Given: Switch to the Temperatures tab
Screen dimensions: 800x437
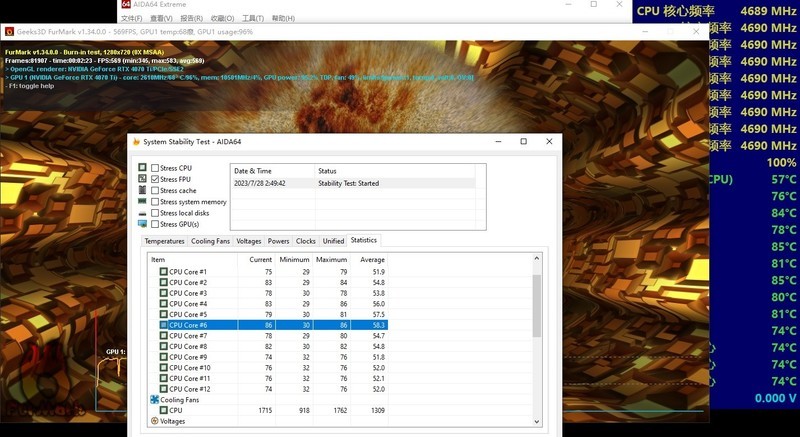Looking at the screenshot, I should point(164,241).
